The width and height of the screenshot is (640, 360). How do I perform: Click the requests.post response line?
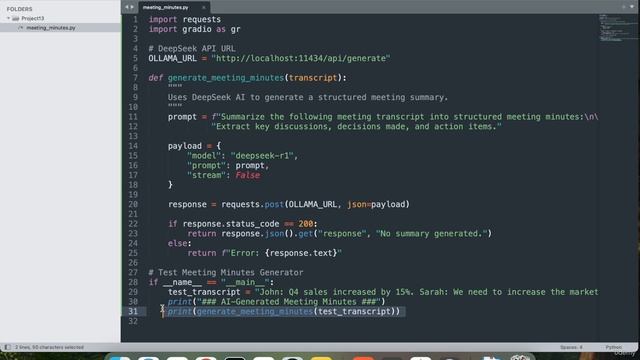pyautogui.click(x=289, y=204)
